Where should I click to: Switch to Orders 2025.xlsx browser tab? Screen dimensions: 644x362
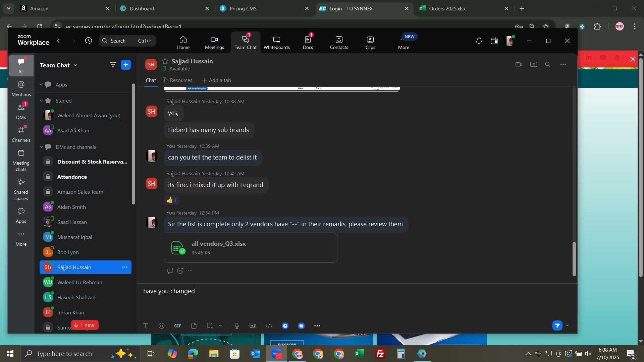click(464, 8)
